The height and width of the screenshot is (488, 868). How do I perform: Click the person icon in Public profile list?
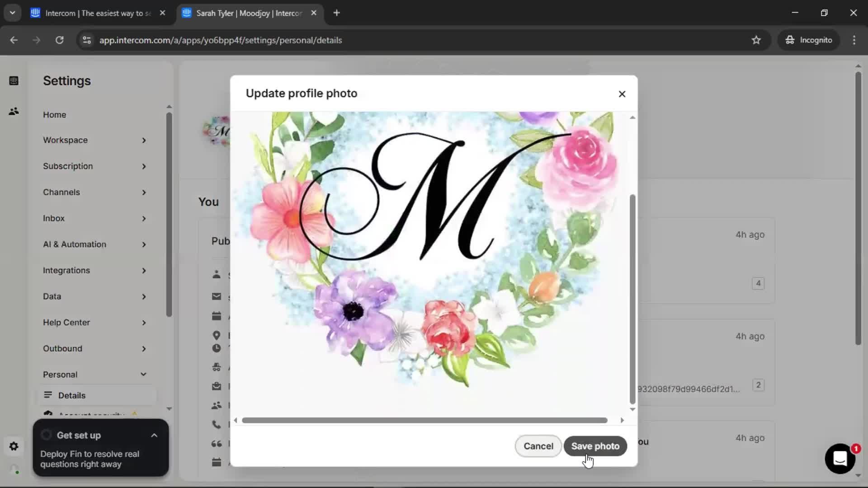click(217, 275)
